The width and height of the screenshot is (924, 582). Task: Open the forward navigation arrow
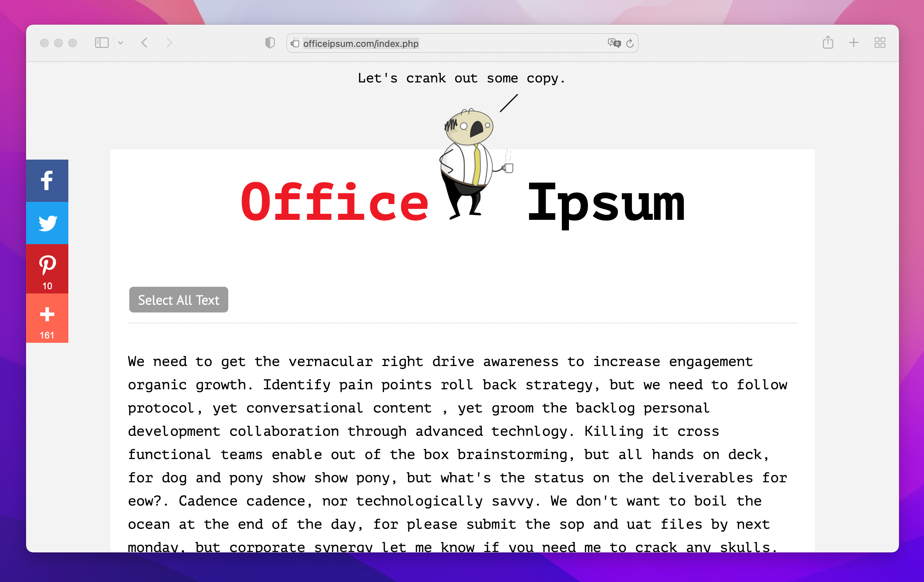tap(170, 43)
